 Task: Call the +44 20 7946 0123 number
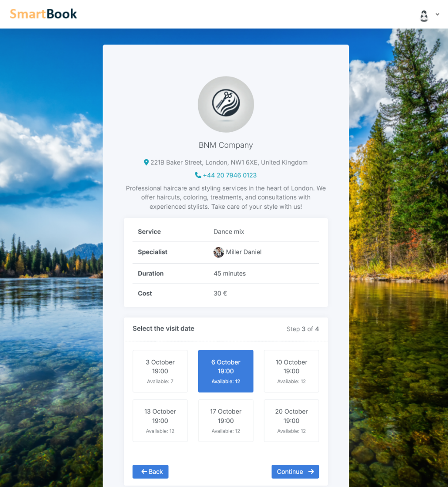(x=230, y=175)
